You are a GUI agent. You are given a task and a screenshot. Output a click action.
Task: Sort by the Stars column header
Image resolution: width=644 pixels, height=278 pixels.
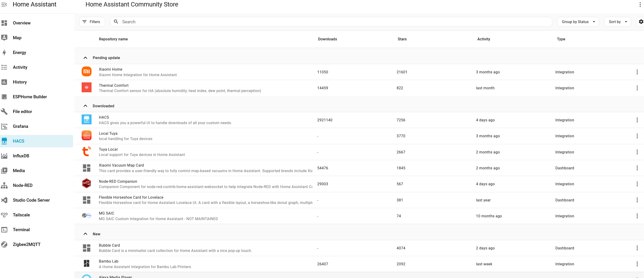tap(402, 39)
